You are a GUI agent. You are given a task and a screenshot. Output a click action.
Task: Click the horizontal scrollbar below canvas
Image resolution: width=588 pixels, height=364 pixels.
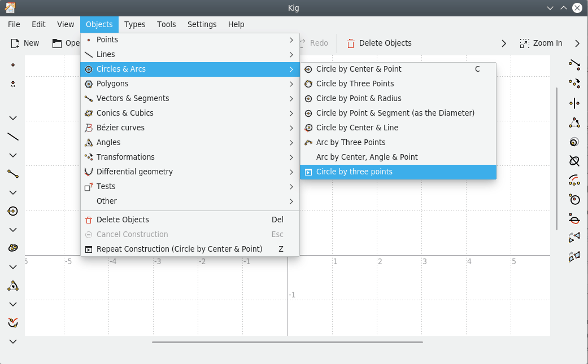point(288,342)
